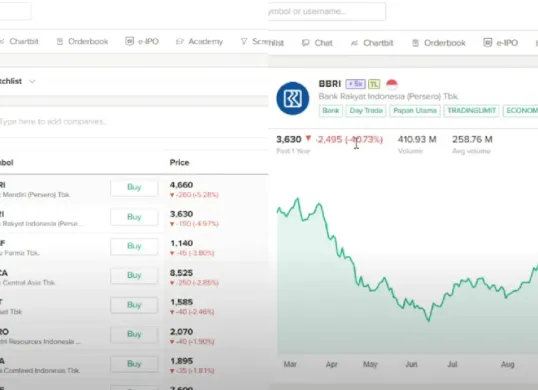Click the Indonesia flag icon beside BBRI
This screenshot has width=538, height=390.
coord(392,84)
